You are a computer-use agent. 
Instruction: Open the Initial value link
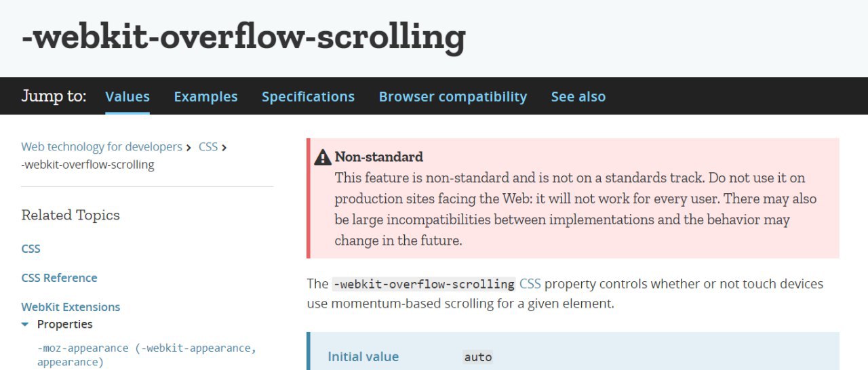click(x=363, y=356)
